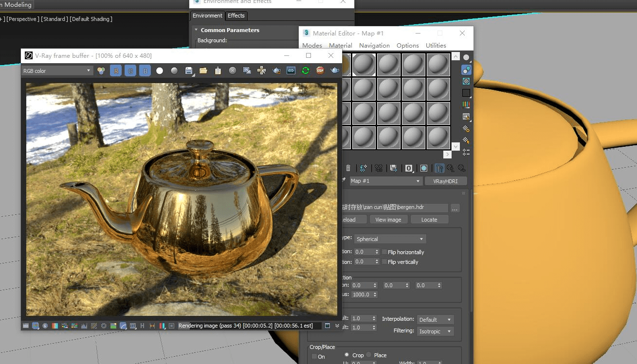Click the Go to Parent icon
Viewport: 637px width, 364px height.
[x=451, y=168]
